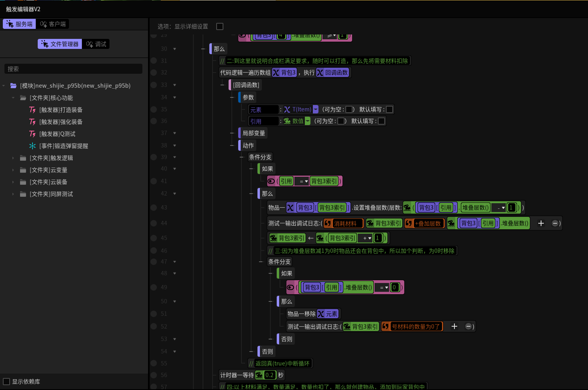Select the Q测试 trigger icon

(32, 134)
